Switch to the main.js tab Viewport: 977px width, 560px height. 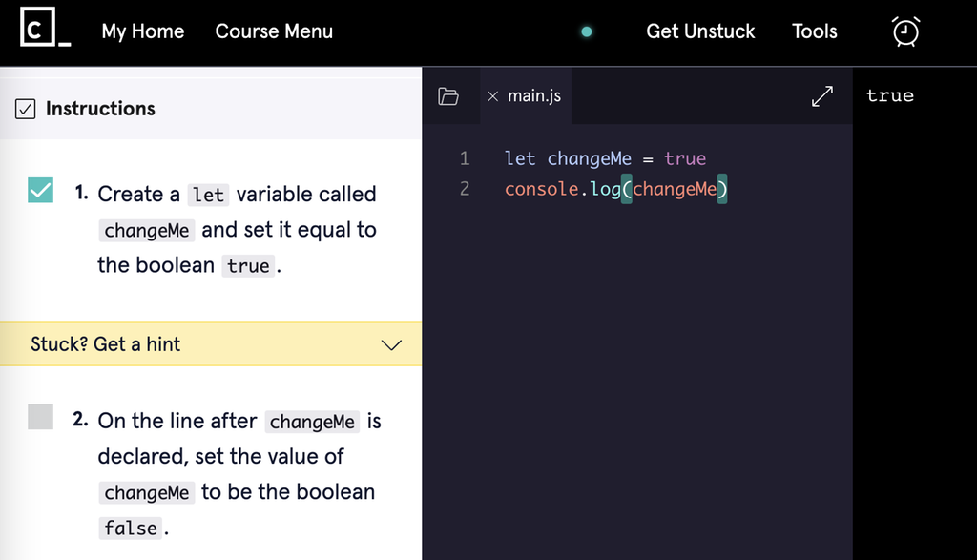(x=532, y=95)
